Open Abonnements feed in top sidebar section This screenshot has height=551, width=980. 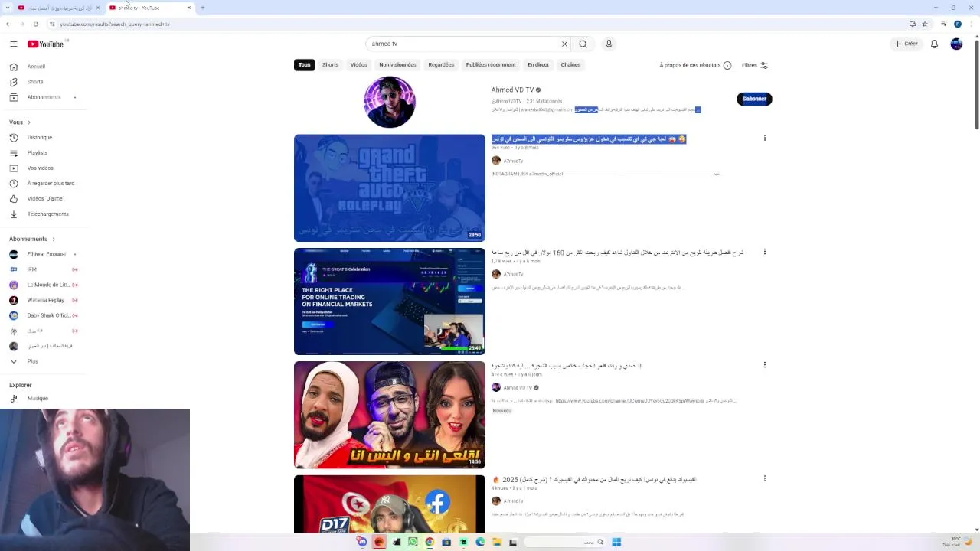[44, 97]
